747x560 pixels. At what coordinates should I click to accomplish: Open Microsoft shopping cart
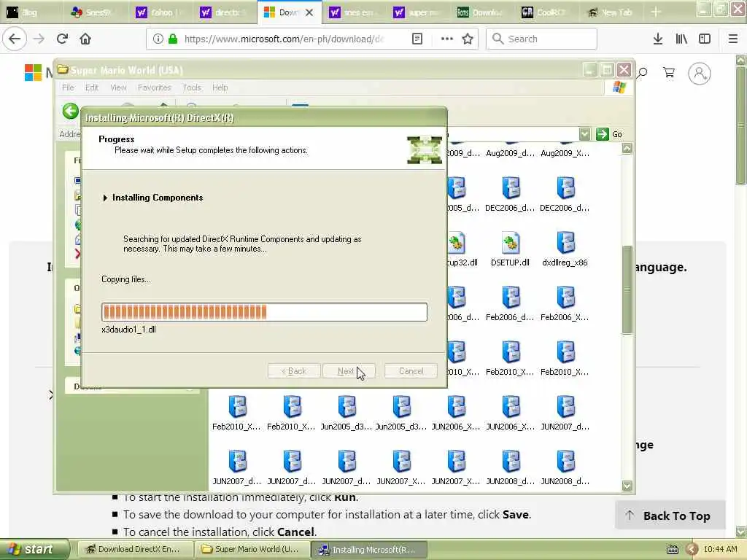(669, 72)
